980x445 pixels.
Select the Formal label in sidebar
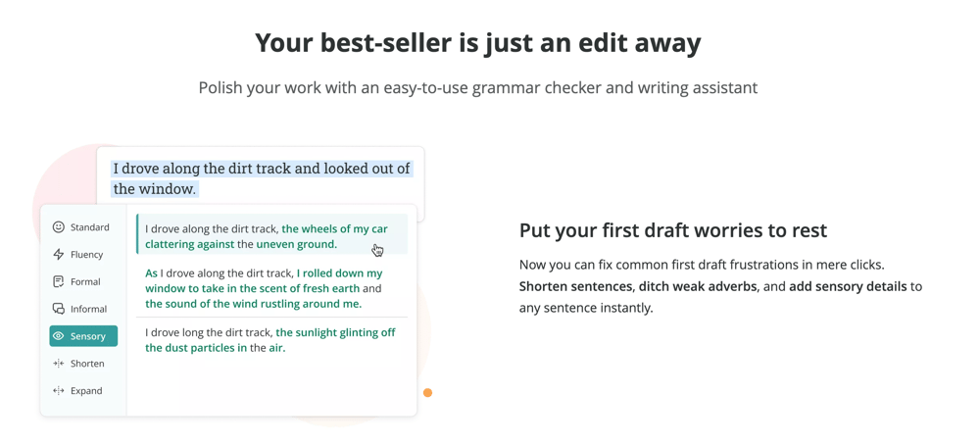(x=85, y=282)
